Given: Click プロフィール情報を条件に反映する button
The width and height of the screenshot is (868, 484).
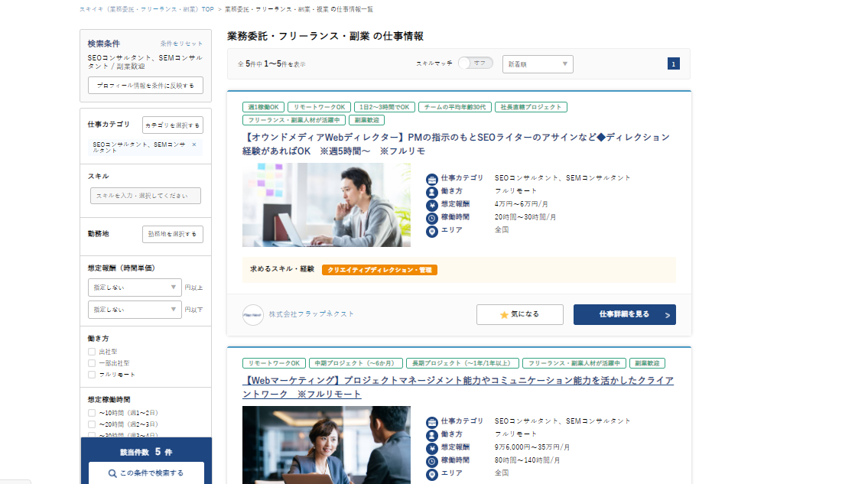Looking at the screenshot, I should [145, 86].
